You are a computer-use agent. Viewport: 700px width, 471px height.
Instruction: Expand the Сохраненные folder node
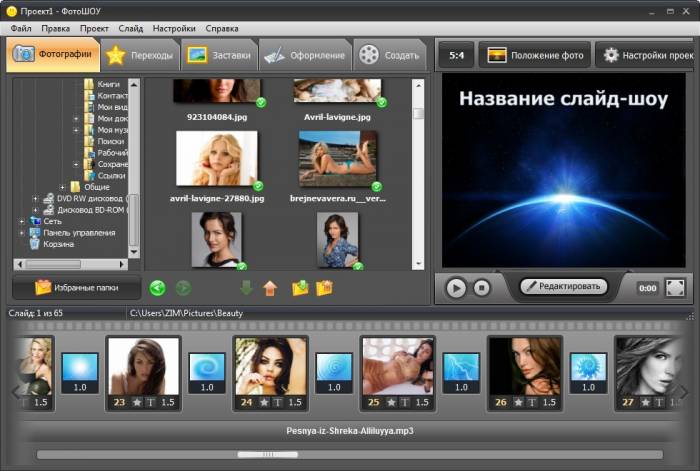point(76,164)
